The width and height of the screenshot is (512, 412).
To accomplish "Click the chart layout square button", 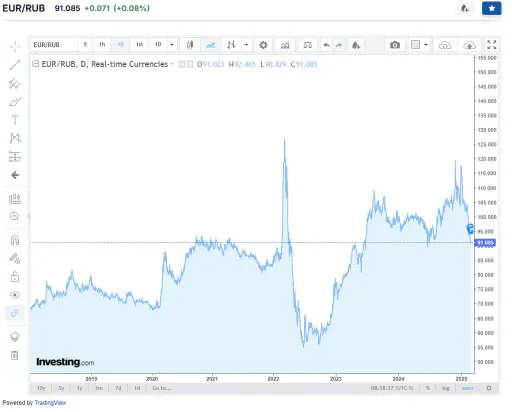I will pyautogui.click(x=415, y=45).
